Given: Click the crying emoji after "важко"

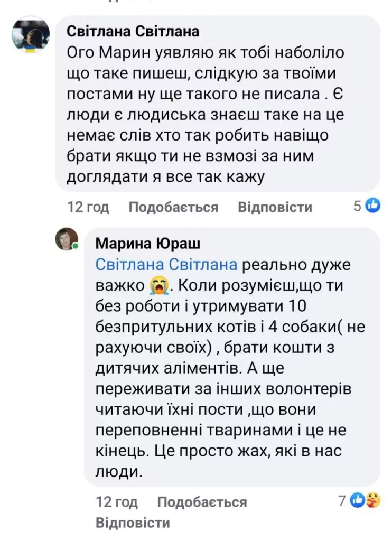Looking at the screenshot, I should 158,286.
